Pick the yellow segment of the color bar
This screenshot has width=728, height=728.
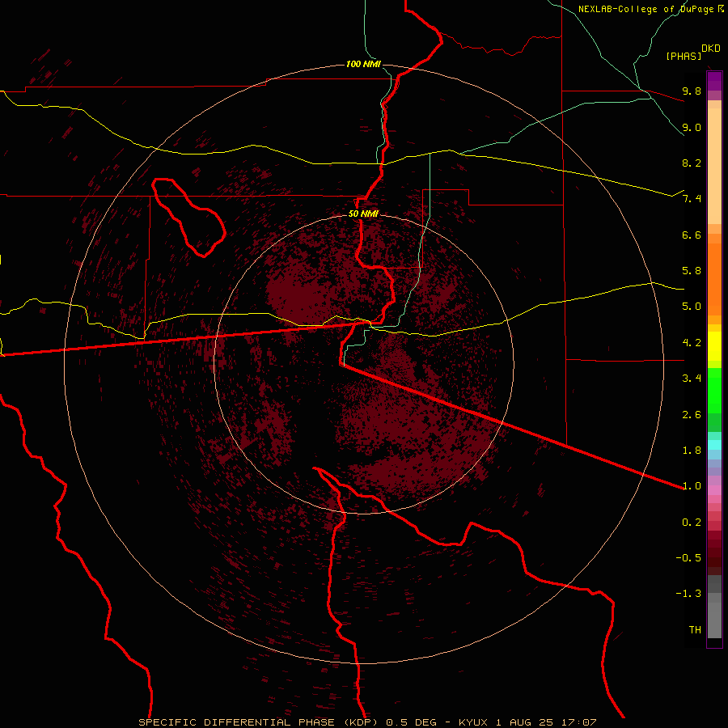(714, 346)
